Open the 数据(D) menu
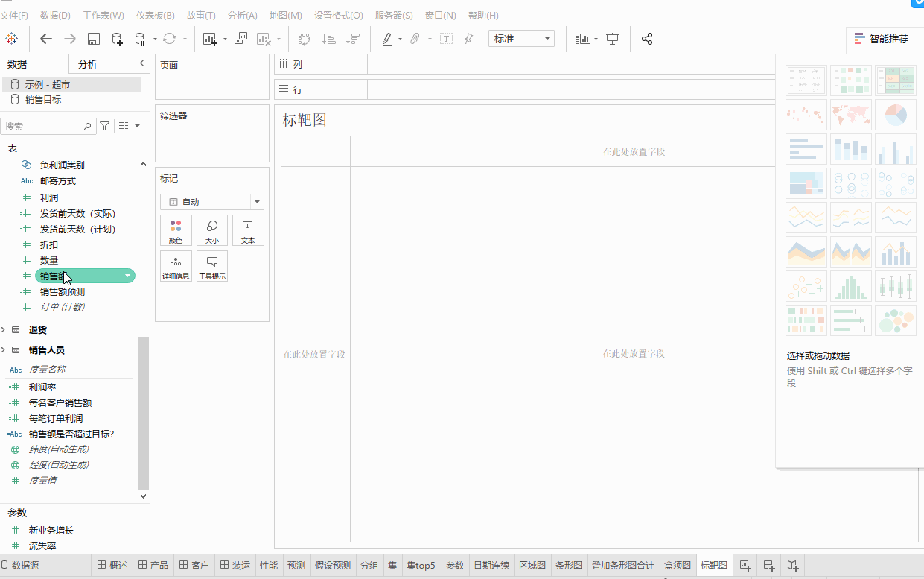 (x=55, y=16)
